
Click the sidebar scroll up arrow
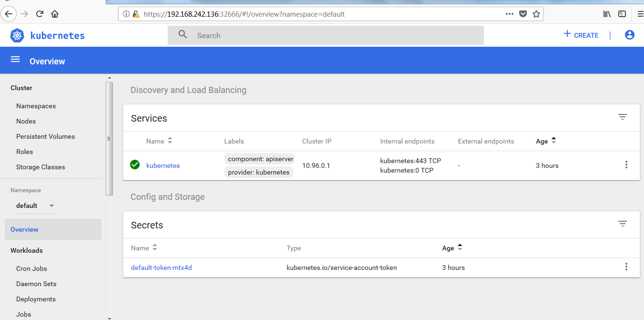pos(110,77)
